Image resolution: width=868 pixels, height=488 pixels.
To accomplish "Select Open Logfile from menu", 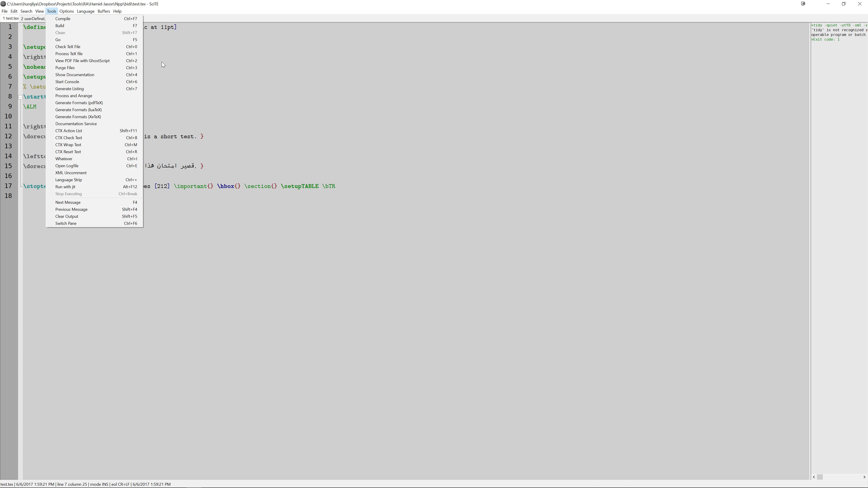I will (x=67, y=166).
